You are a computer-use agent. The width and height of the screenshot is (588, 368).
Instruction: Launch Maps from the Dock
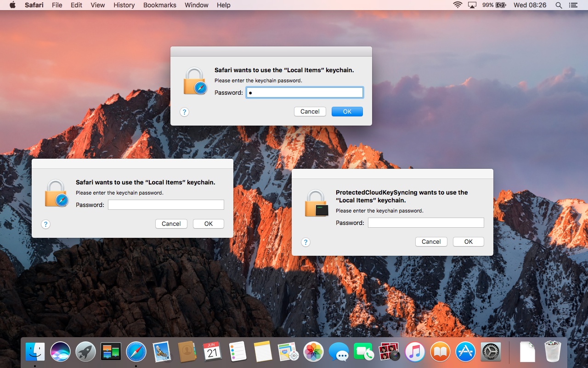tap(288, 352)
